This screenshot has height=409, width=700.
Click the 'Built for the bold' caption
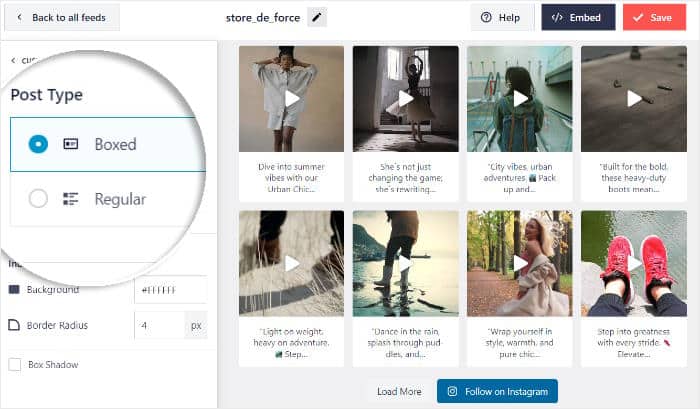634,178
